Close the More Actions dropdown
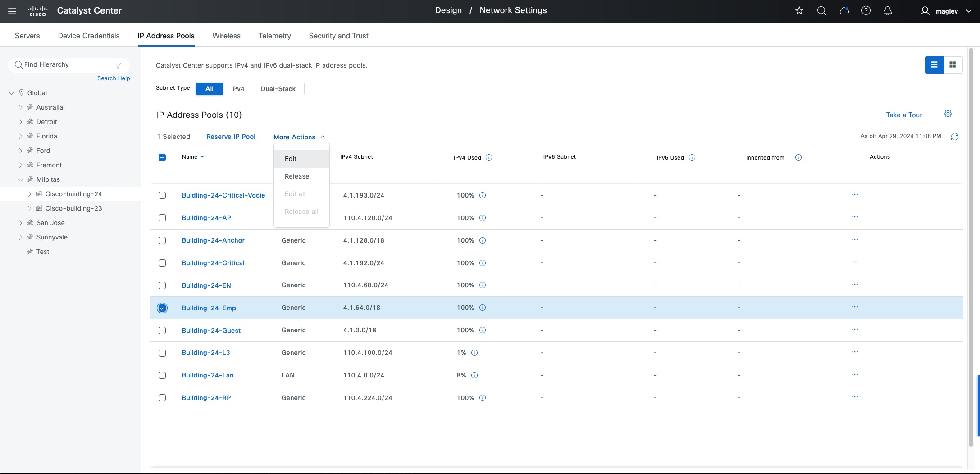Image resolution: width=980 pixels, height=474 pixels. 300,137
